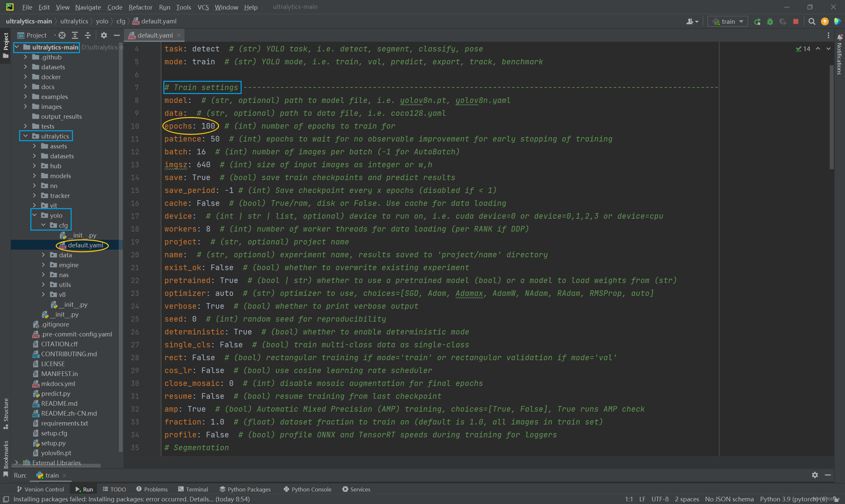The height and width of the screenshot is (504, 845).
Task: Collapse the ultralytics folder
Action: [25, 136]
